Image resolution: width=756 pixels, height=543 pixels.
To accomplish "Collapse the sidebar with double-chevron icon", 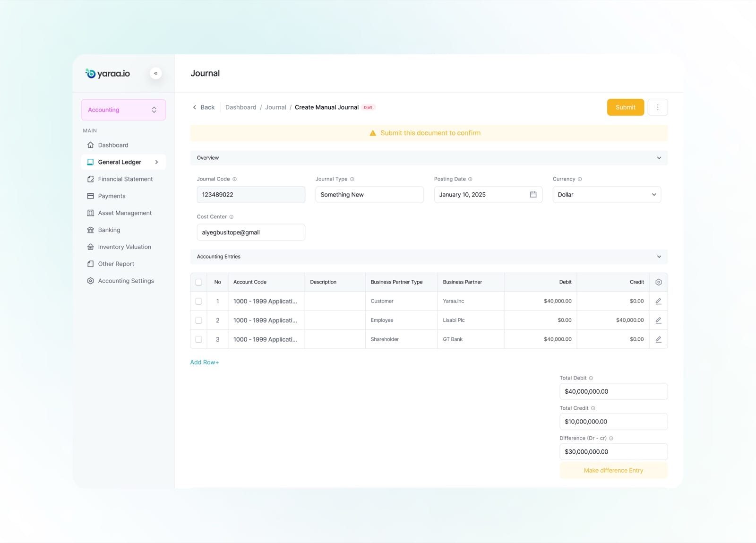I will (156, 73).
